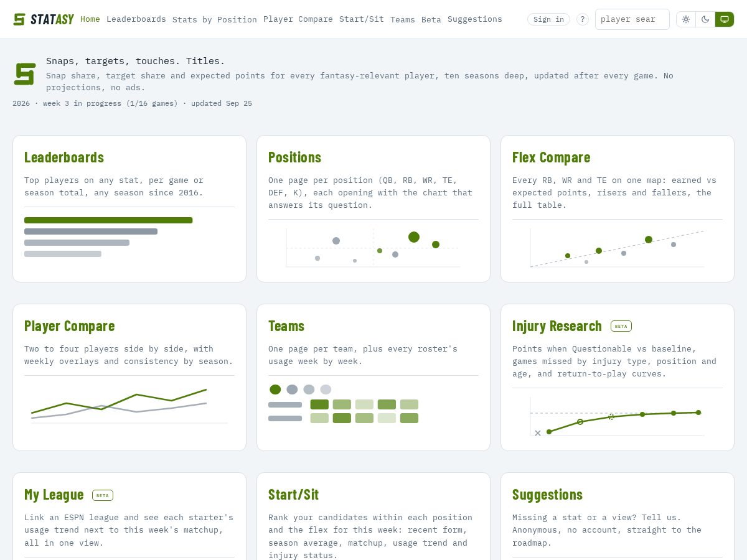Click text "Link an ESPN league"
The height and width of the screenshot is (560, 747).
point(72,517)
